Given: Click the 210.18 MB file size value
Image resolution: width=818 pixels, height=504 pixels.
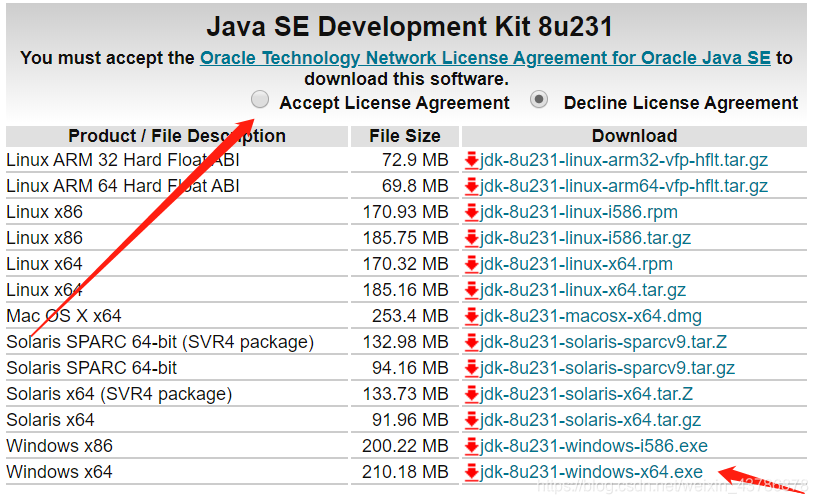Looking at the screenshot, I should (x=405, y=472).
